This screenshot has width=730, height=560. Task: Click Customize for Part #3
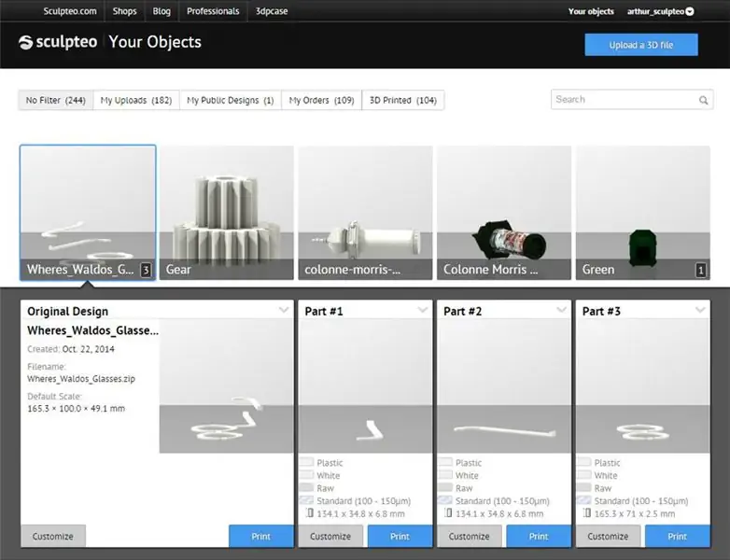(x=608, y=537)
